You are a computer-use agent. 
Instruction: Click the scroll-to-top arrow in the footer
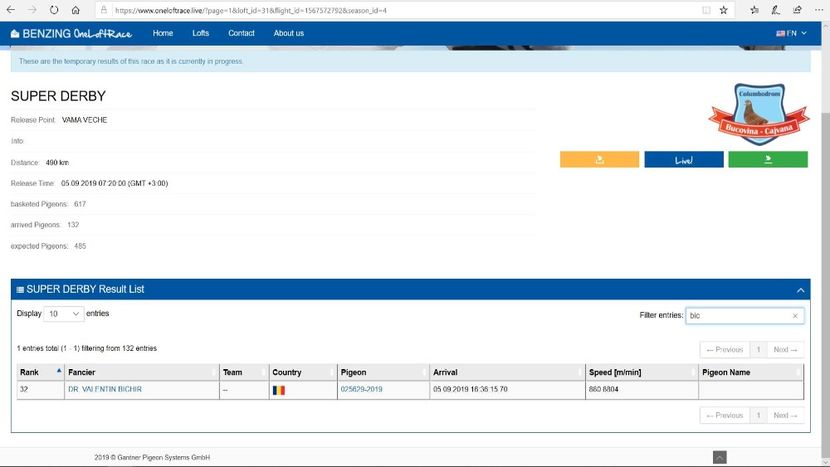(x=719, y=457)
